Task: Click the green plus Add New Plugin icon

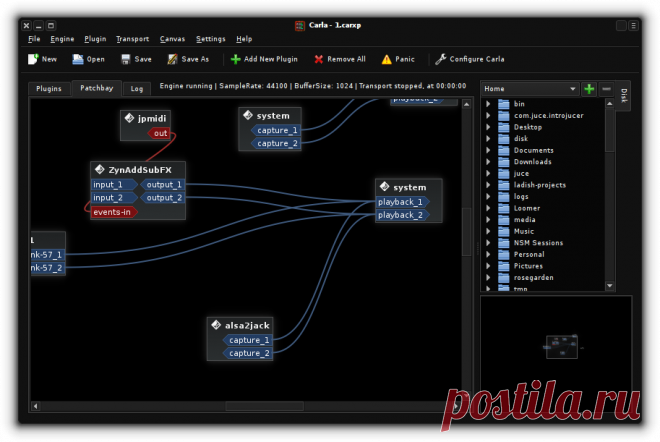Action: [235, 59]
